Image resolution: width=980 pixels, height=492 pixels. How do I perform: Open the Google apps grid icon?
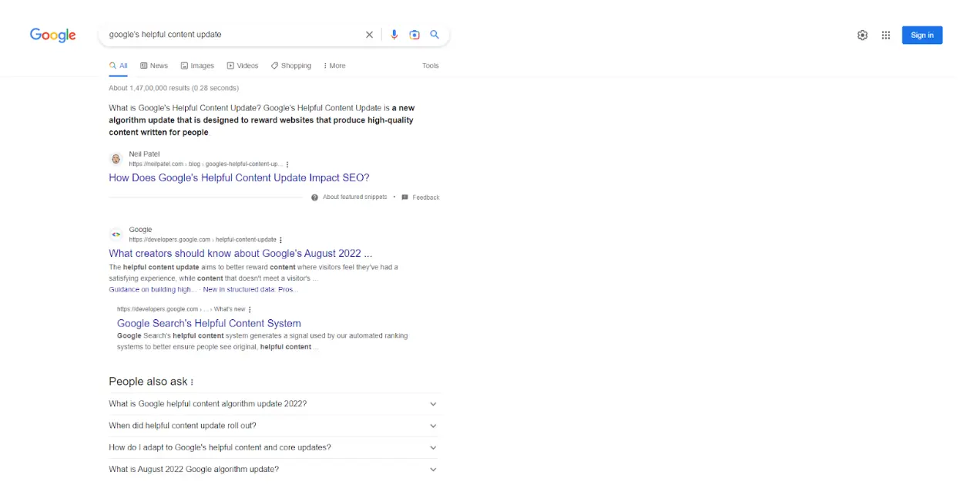(885, 35)
